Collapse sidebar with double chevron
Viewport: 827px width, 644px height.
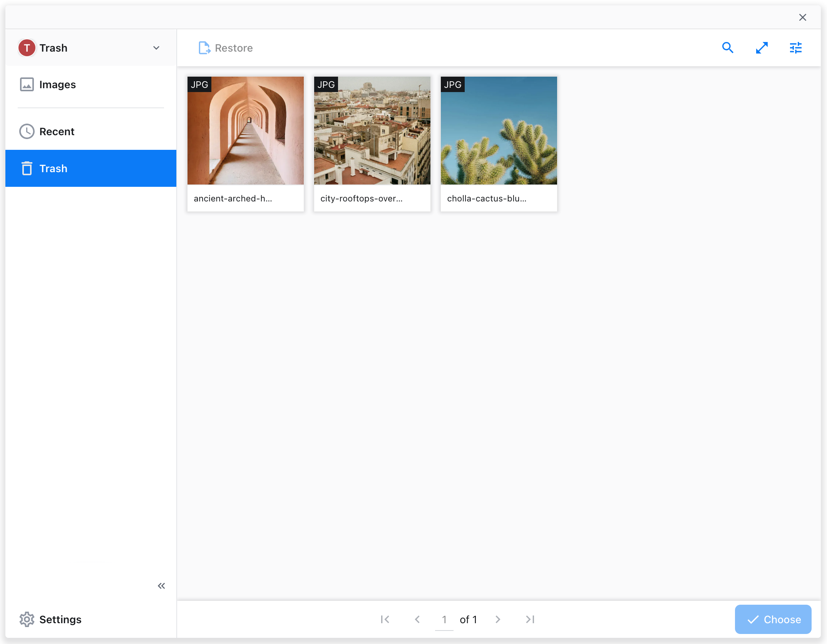pos(161,586)
